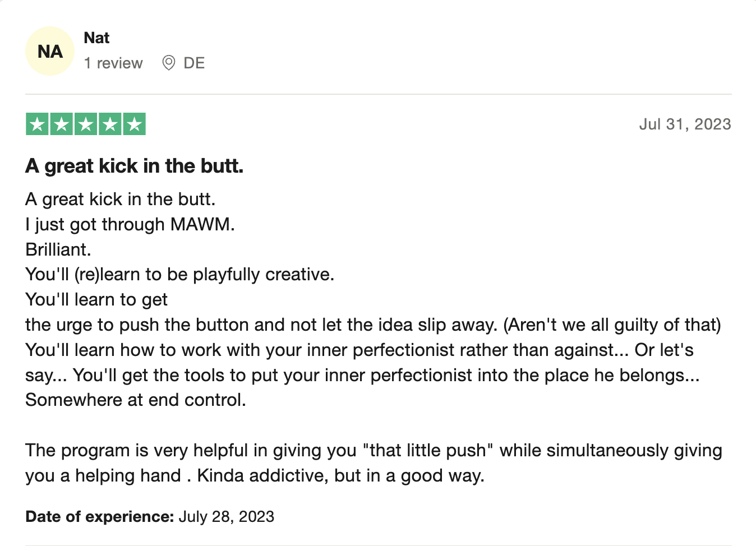
Task: Click the "Date of experience:" label
Action: point(100,516)
